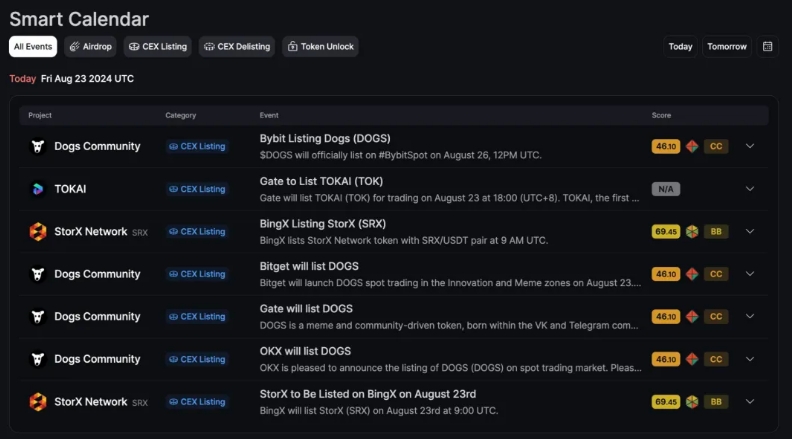Click the 46.10 score badge in Bybit row
Image resolution: width=792 pixels, height=439 pixels.
coord(666,147)
